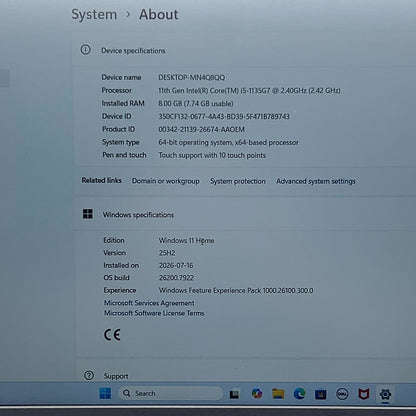Open Advanced system settings link
Image resolution: width=416 pixels, height=416 pixels.
(316, 181)
